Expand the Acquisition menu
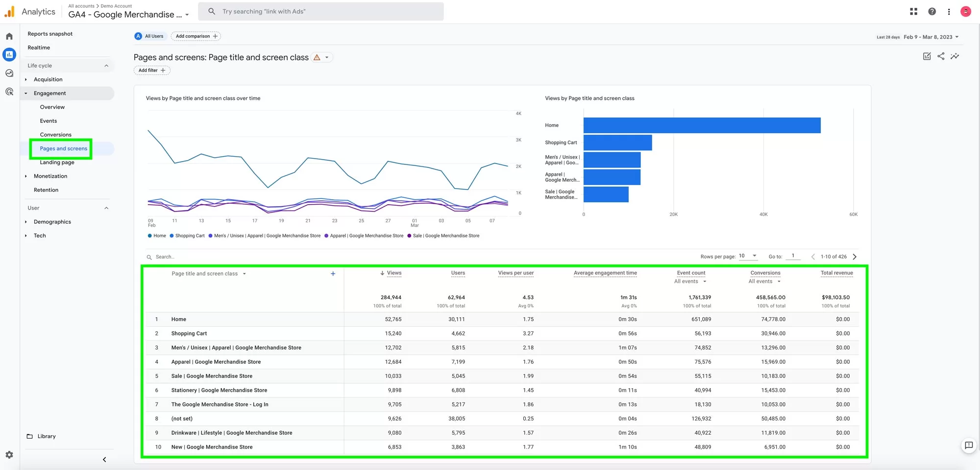This screenshot has height=470, width=980. click(26, 79)
